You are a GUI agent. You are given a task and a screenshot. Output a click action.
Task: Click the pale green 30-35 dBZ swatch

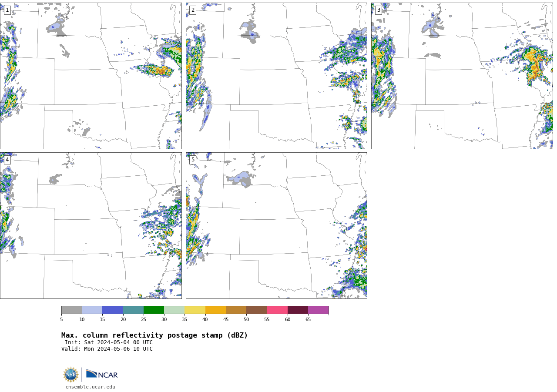[x=174, y=310]
